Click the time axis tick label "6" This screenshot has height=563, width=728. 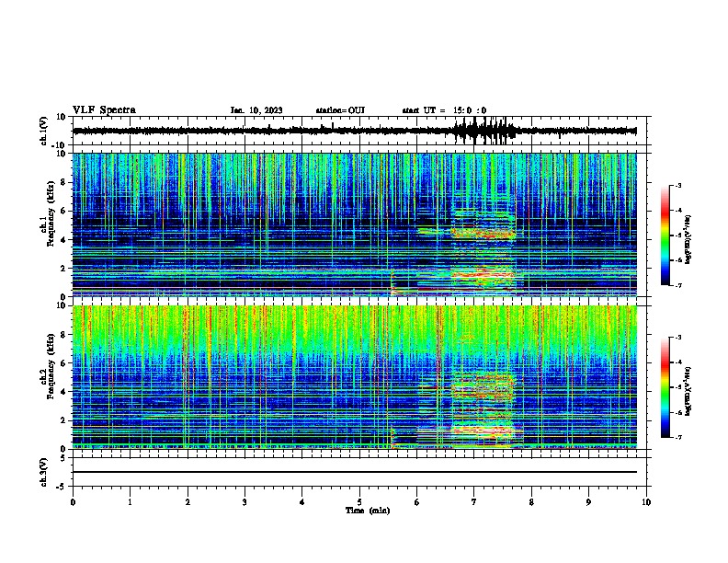[417, 502]
